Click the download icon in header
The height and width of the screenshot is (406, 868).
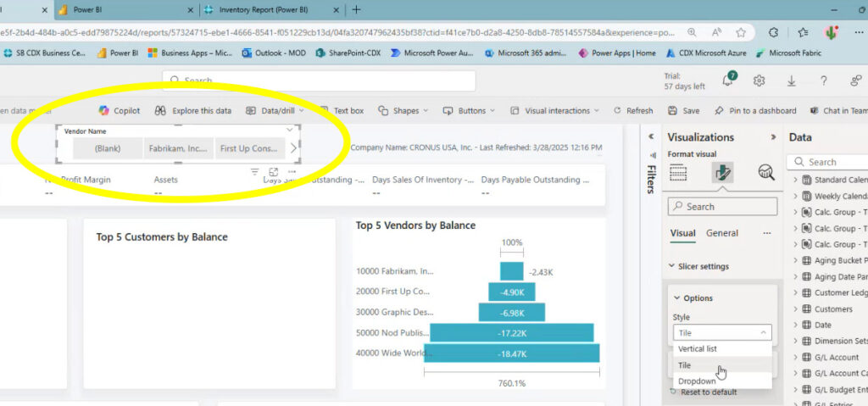pos(792,81)
